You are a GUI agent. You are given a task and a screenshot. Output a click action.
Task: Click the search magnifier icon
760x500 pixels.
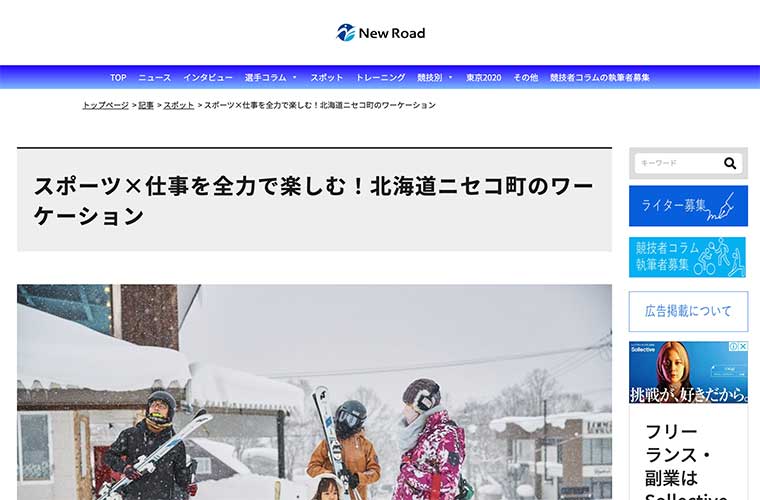730,163
